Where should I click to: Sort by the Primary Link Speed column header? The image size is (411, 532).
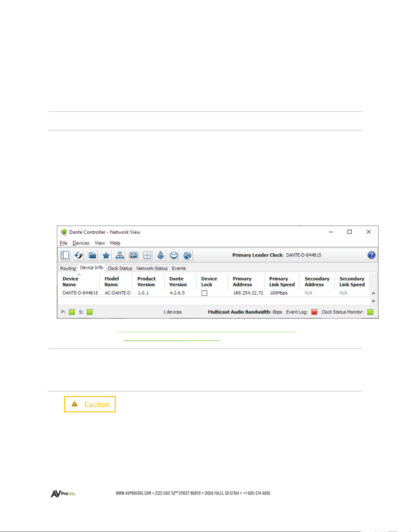pyautogui.click(x=282, y=282)
